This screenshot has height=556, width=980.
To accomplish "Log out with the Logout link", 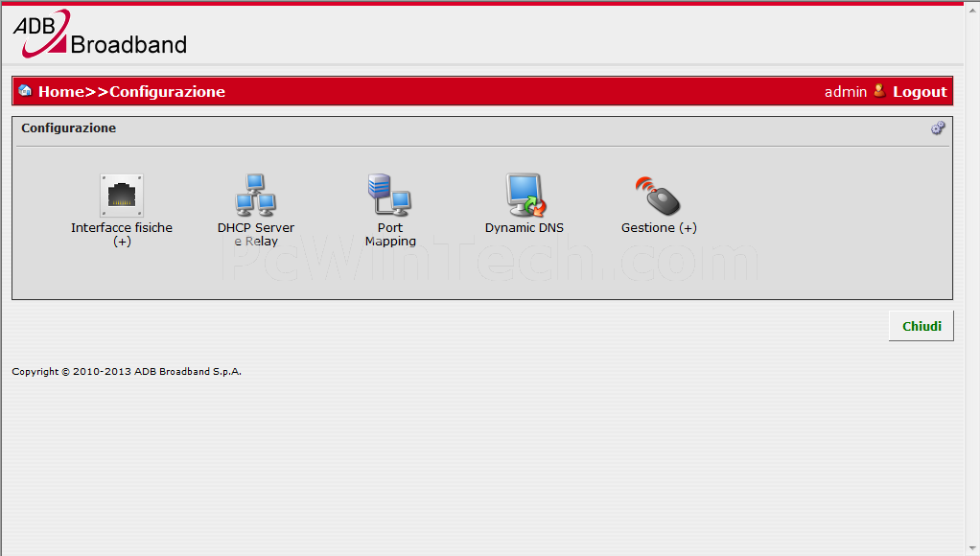I will coord(920,92).
